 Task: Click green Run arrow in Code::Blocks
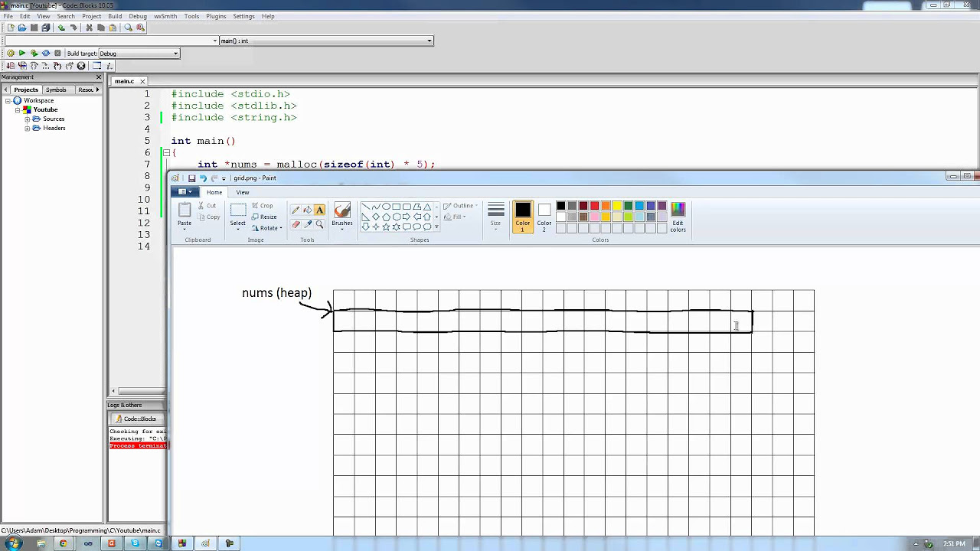pyautogui.click(x=22, y=54)
